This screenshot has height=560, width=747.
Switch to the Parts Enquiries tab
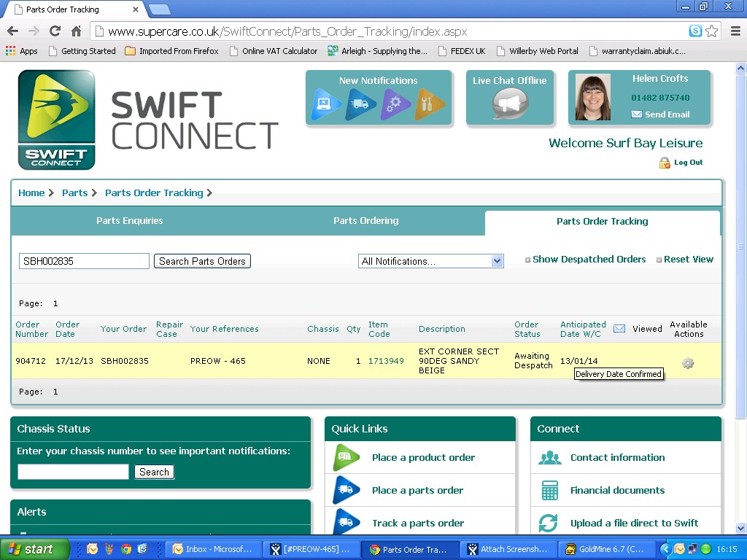coord(130,221)
